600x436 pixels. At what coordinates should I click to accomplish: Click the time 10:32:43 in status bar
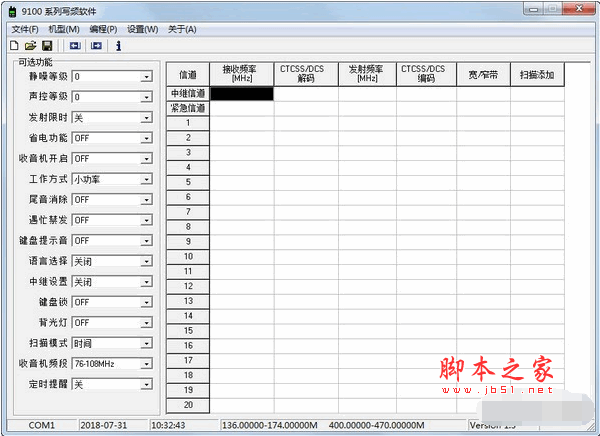coord(168,425)
